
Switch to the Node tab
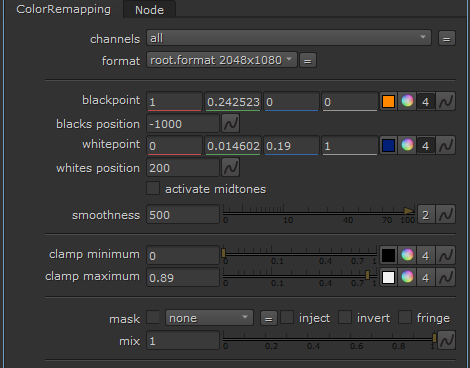point(149,10)
